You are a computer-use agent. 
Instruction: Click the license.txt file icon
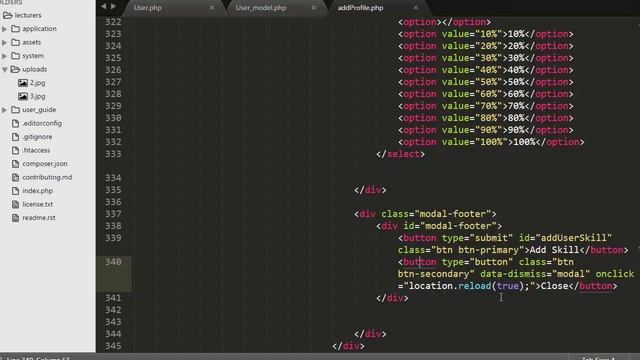click(16, 204)
